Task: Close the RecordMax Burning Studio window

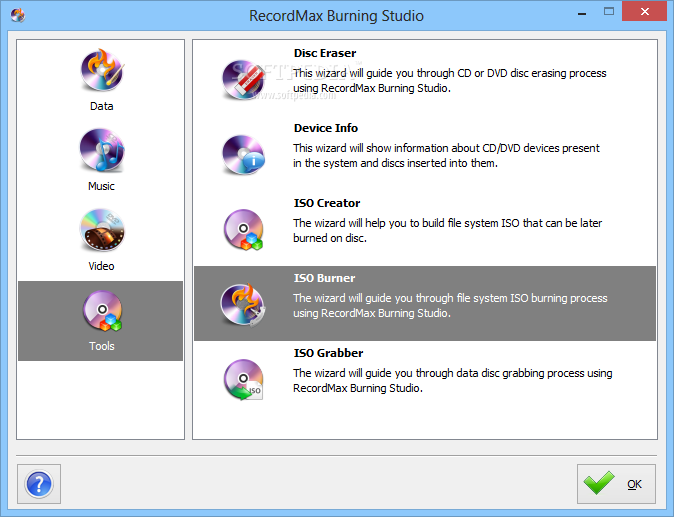Action: [644, 12]
